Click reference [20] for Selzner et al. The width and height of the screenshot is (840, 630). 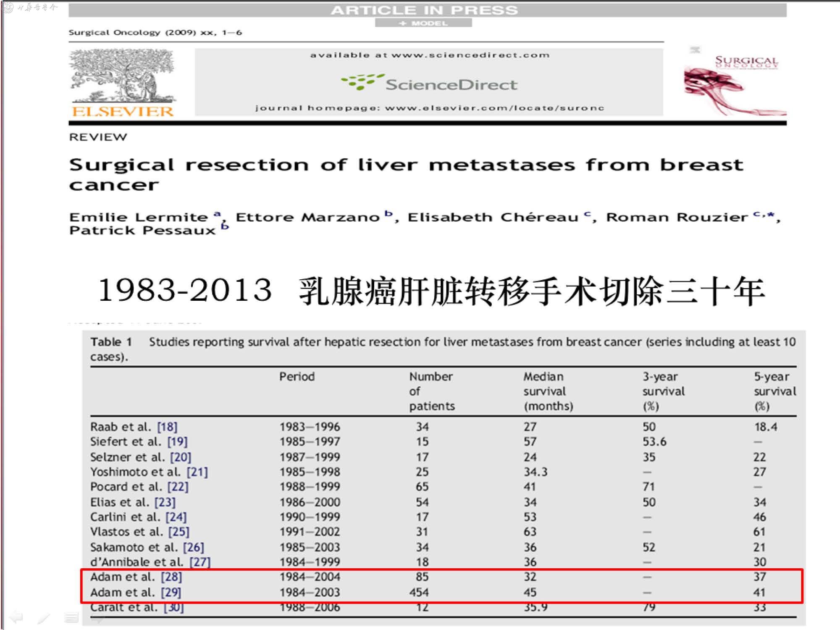(181, 457)
